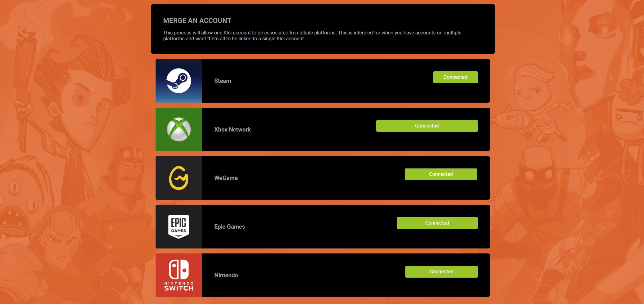
Task: Click the Merge an Account heading
Action: tap(197, 20)
